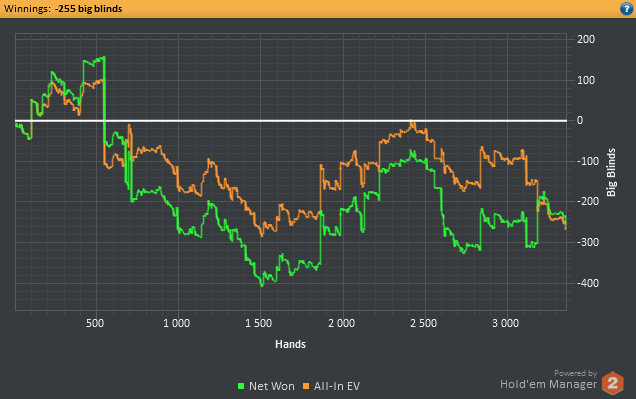The image size is (636, 399).
Task: Click the Powered by Hold'em Manager text
Action: 548,380
